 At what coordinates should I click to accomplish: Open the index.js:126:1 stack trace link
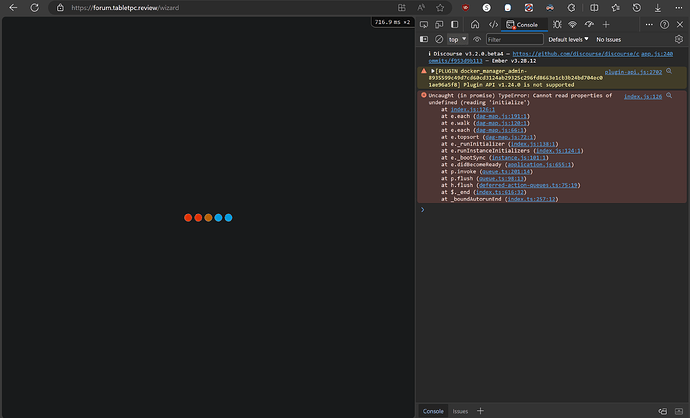473,109
